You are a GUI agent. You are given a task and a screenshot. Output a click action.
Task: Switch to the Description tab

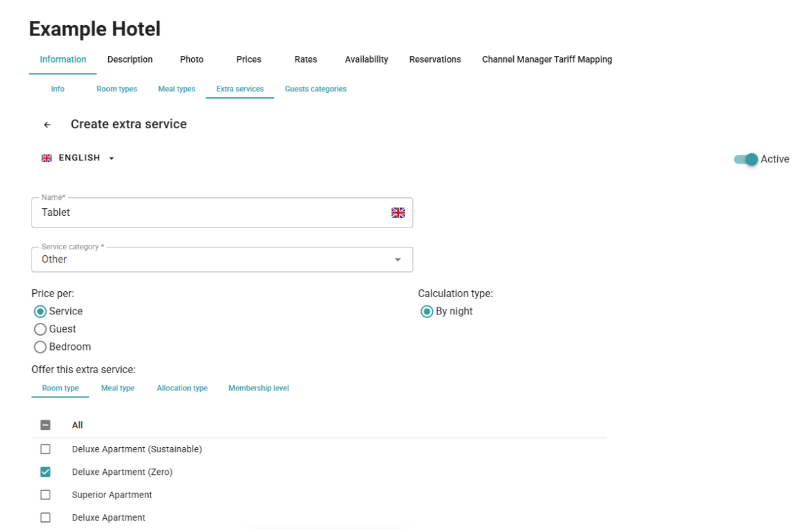pos(130,59)
